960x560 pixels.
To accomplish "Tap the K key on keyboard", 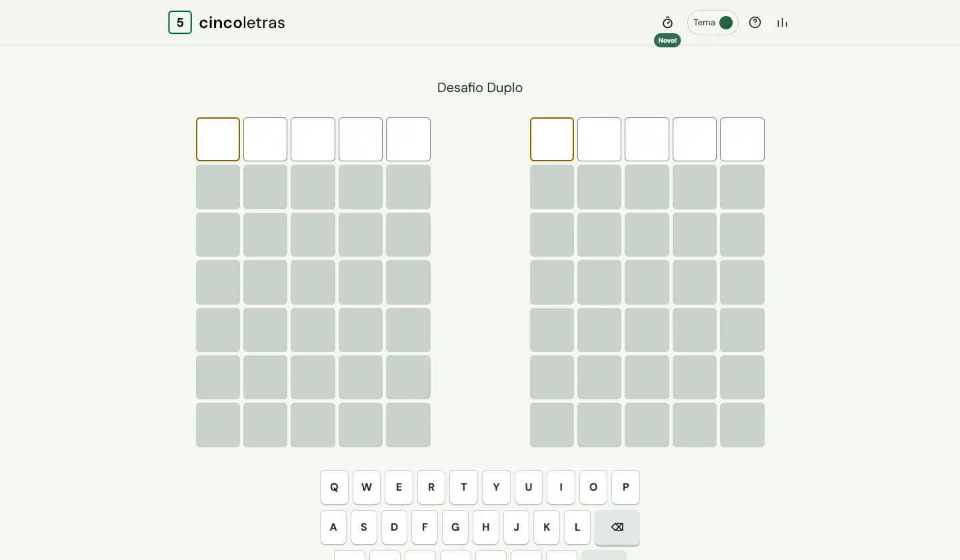I will pos(547,527).
